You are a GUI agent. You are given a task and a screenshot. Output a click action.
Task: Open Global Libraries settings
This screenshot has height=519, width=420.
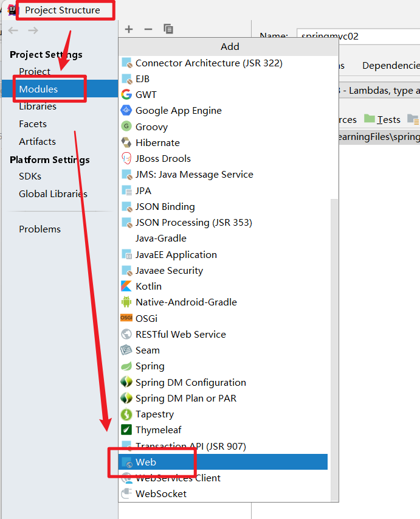pos(53,193)
